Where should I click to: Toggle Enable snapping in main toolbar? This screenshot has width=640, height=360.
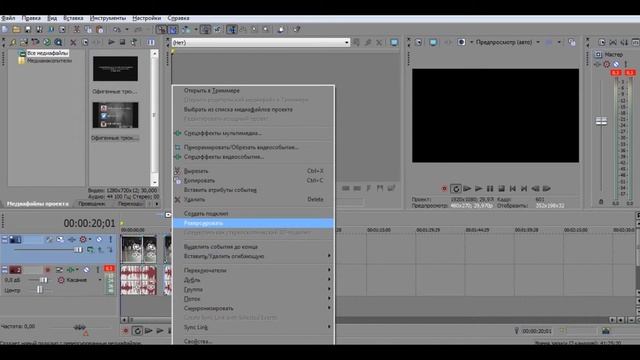[162, 29]
